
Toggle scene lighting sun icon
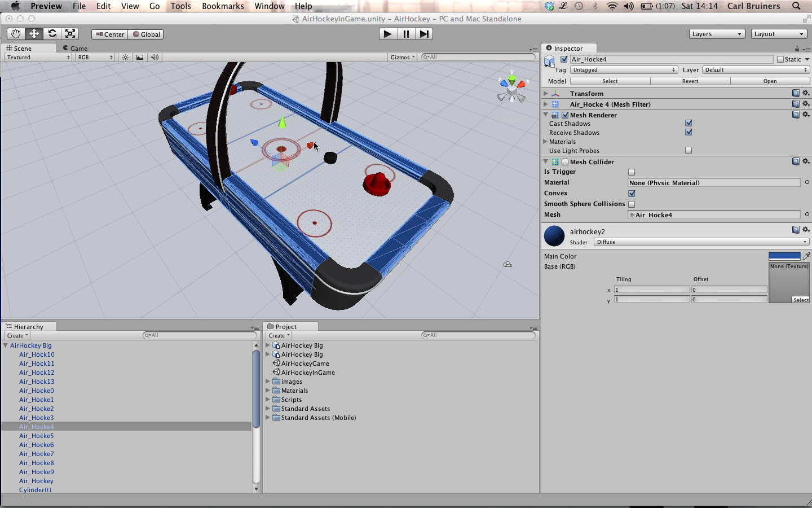pos(125,58)
